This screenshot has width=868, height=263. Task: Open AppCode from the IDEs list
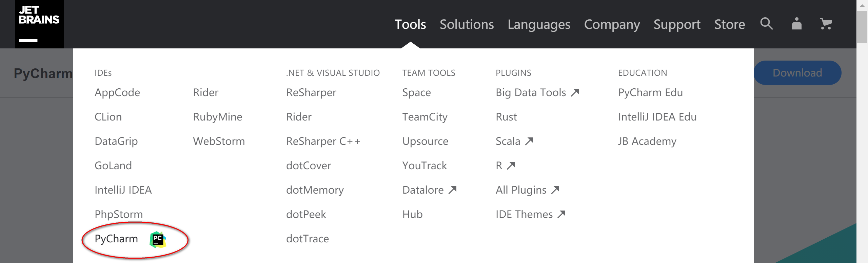click(x=117, y=92)
